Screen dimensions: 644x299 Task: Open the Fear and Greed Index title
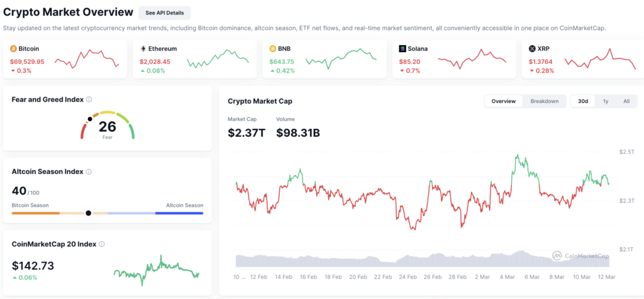pyautogui.click(x=48, y=99)
